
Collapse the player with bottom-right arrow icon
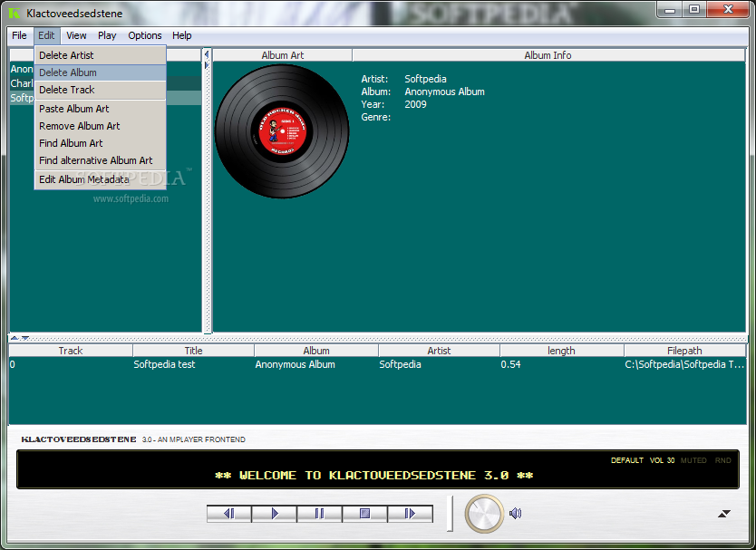(x=724, y=514)
